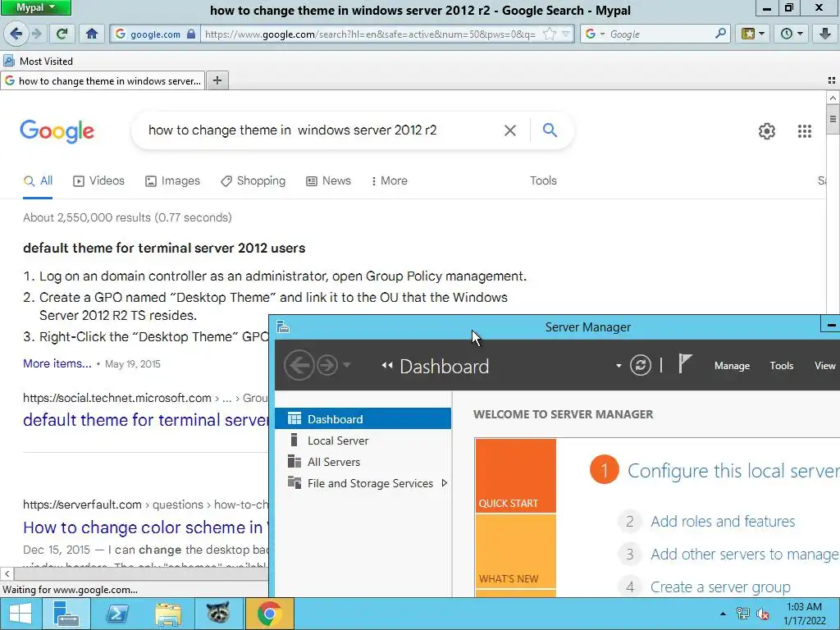
Task: Open the bookmarks menu button
Action: tap(752, 34)
